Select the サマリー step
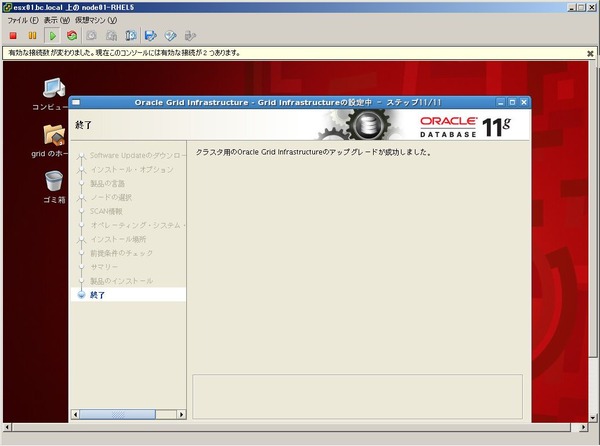600x446 pixels. pos(104,267)
